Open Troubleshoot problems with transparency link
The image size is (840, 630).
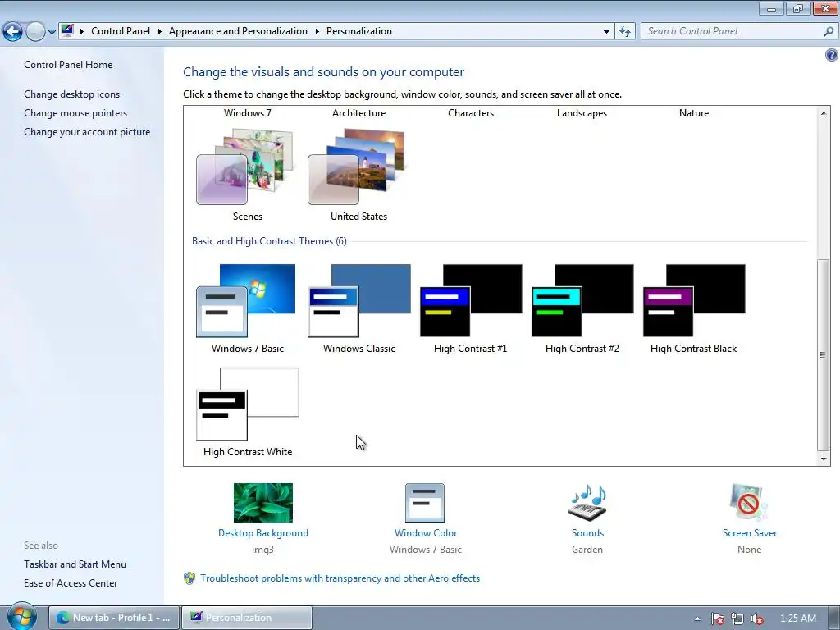(x=340, y=578)
